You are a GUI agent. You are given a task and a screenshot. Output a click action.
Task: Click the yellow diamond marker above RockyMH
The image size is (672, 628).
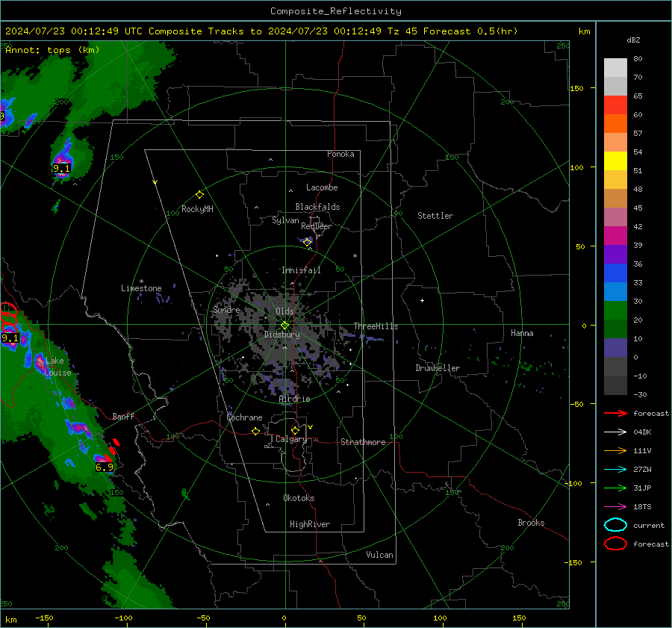click(x=199, y=195)
